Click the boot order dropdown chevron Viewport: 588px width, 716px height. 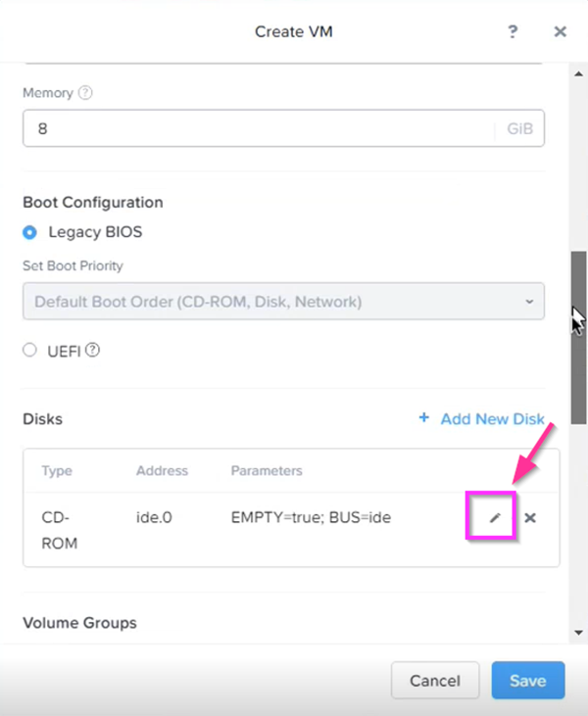(529, 302)
